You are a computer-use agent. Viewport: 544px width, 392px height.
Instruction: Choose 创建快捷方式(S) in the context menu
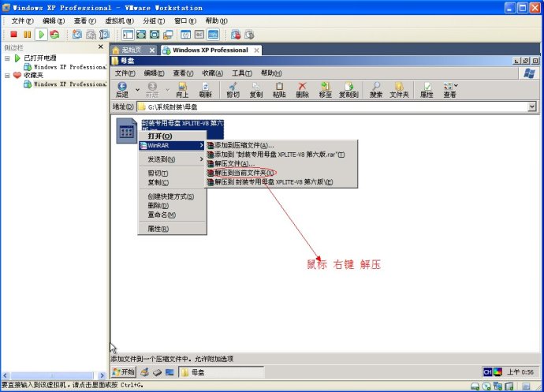tap(173, 196)
